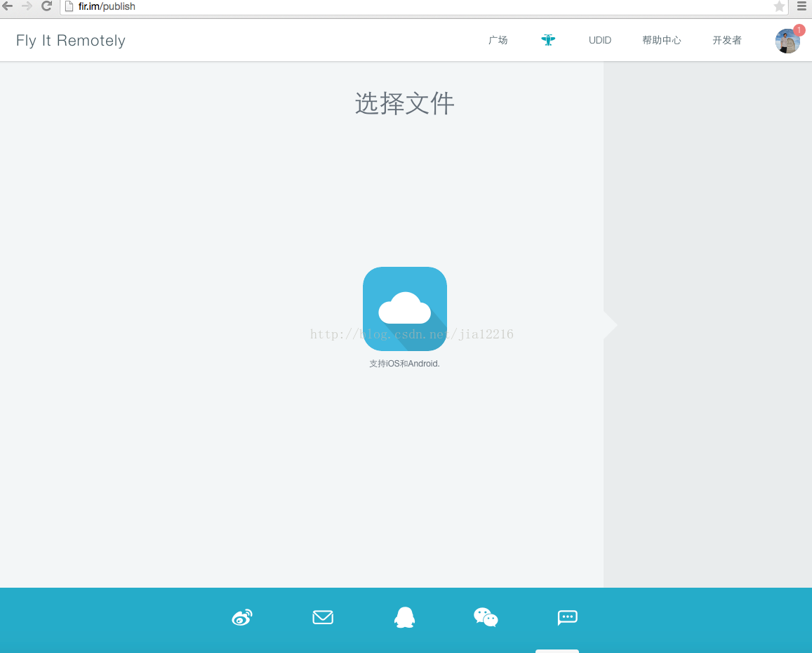Select the UDID menu item

[599, 40]
